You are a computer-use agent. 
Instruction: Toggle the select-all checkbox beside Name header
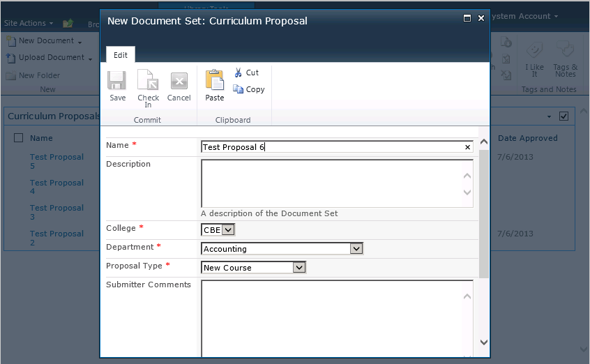point(19,138)
